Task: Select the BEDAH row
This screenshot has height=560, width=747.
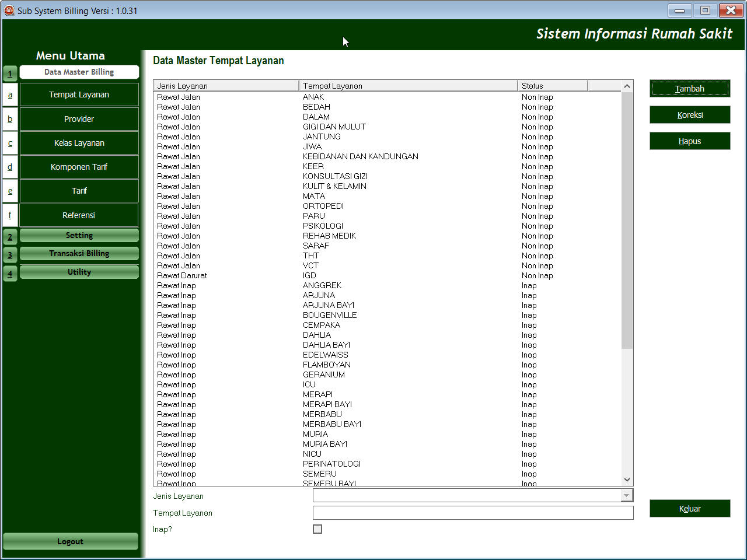Action: [x=388, y=107]
